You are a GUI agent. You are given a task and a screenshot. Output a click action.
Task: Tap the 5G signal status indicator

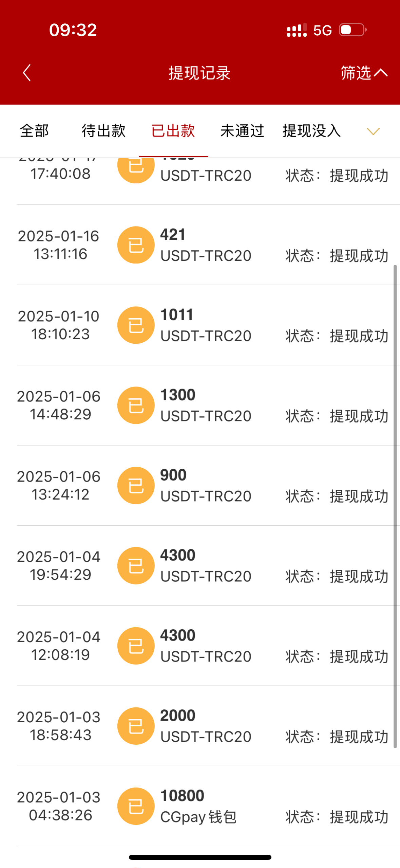322,31
